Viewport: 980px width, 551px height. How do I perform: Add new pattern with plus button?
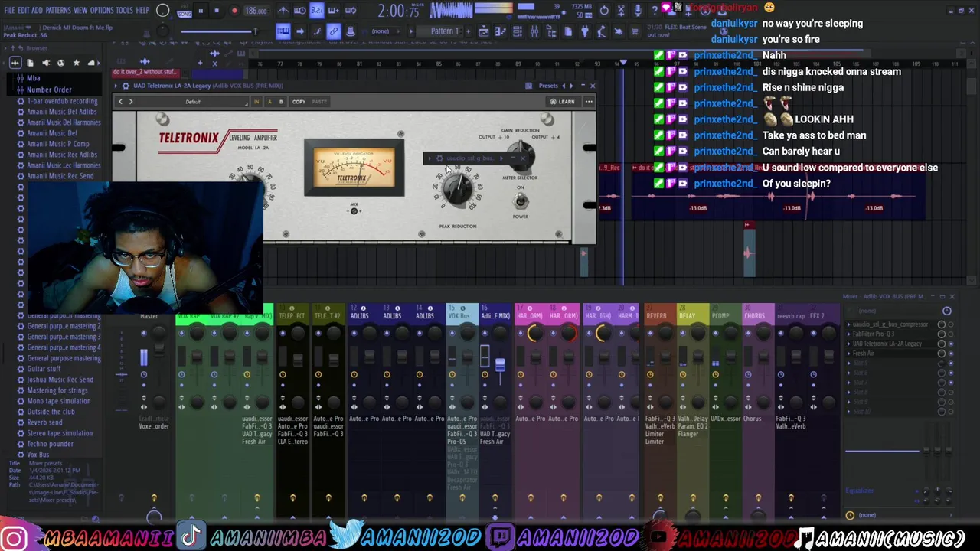(x=468, y=31)
